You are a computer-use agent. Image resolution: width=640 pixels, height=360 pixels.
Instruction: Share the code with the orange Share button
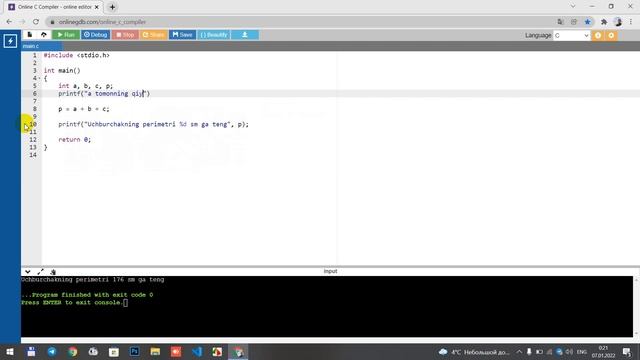(x=153, y=35)
